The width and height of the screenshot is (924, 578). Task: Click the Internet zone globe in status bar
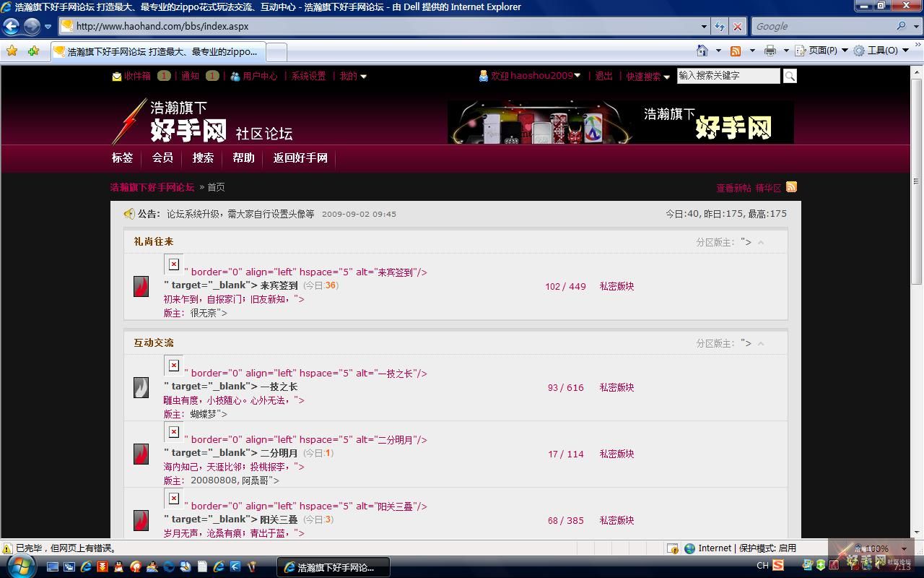[x=690, y=548]
